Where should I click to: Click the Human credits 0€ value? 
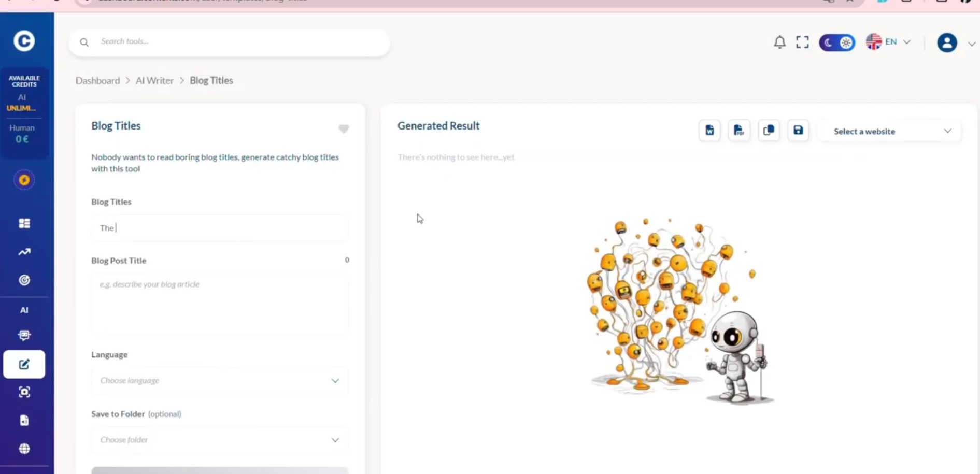pyautogui.click(x=22, y=139)
